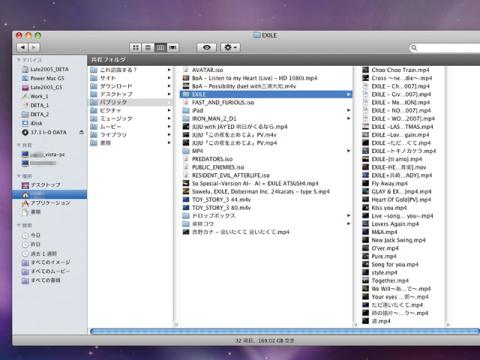Go forward with the right arrow button
Image resolution: width=480 pixels, height=360 pixels.
[34, 48]
